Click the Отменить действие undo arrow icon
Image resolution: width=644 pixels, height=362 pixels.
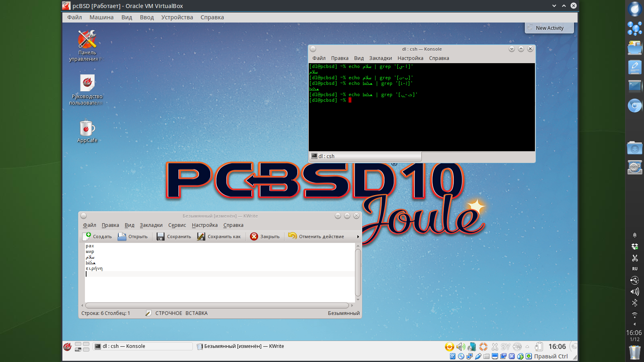[x=293, y=236]
